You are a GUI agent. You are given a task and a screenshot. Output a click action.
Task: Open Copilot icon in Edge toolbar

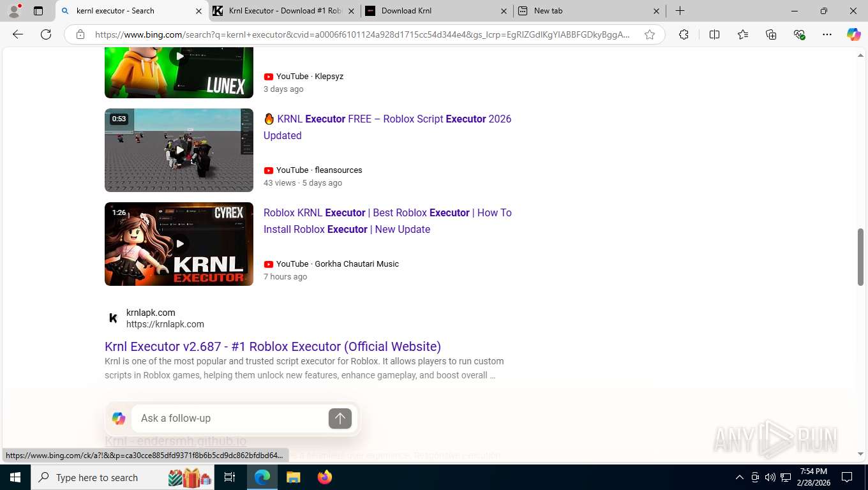coord(853,34)
